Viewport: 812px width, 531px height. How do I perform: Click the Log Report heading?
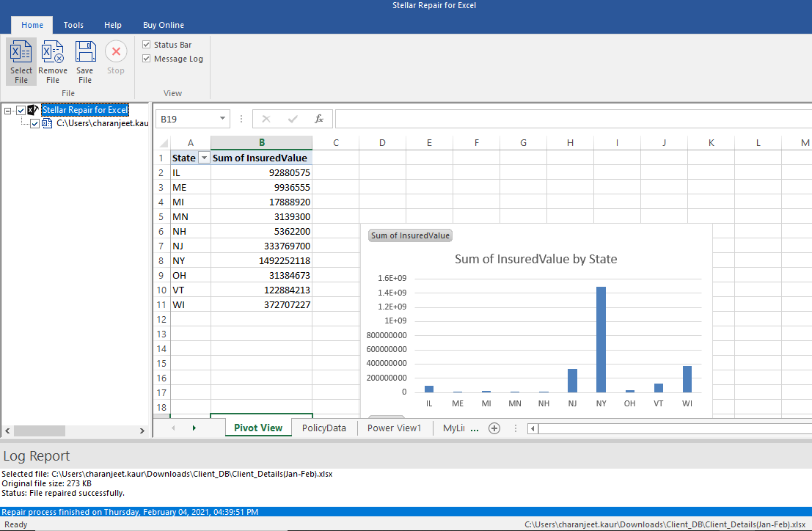click(x=36, y=456)
